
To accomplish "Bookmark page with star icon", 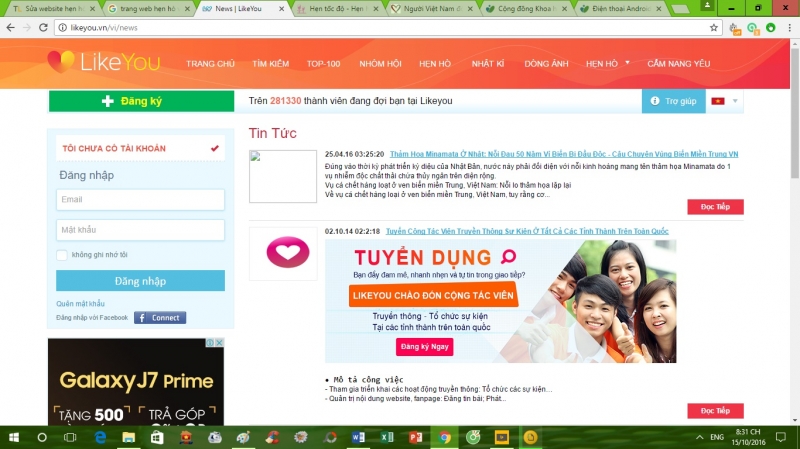I will 713,28.
